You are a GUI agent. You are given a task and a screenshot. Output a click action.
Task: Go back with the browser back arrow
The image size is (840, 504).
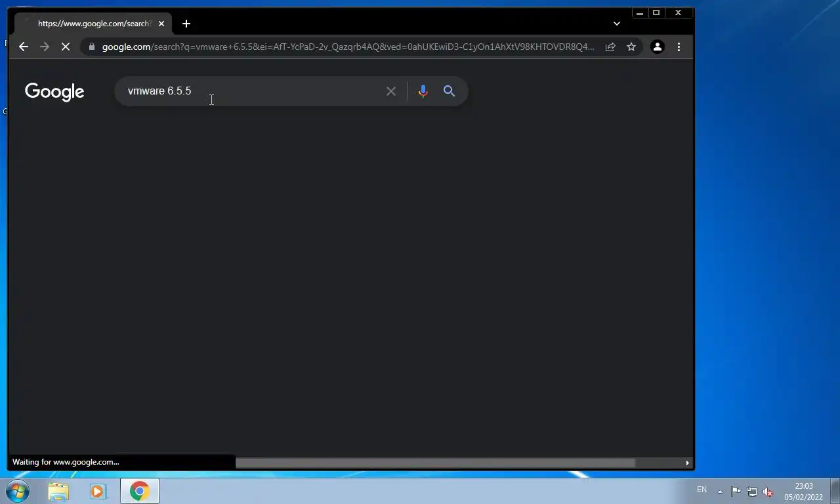click(24, 47)
